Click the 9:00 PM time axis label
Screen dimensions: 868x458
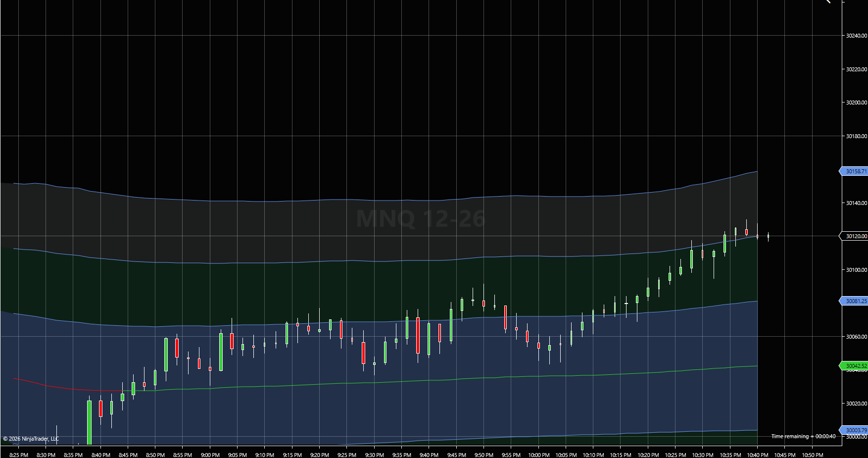[x=210, y=455]
